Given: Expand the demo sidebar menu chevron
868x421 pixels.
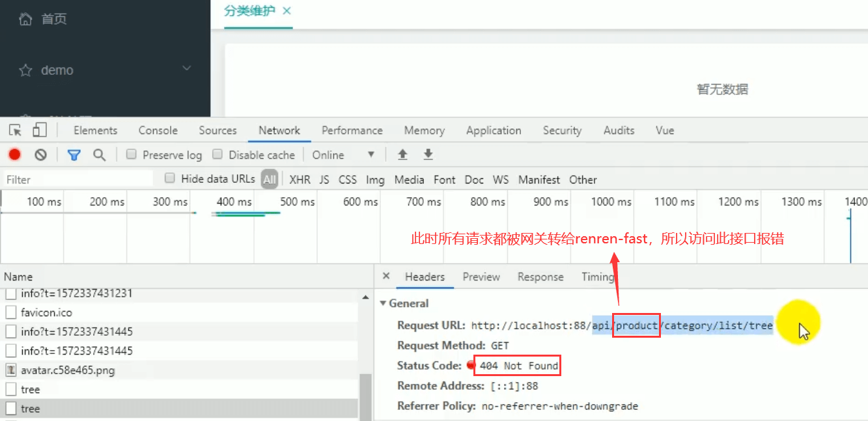Looking at the screenshot, I should (187, 68).
